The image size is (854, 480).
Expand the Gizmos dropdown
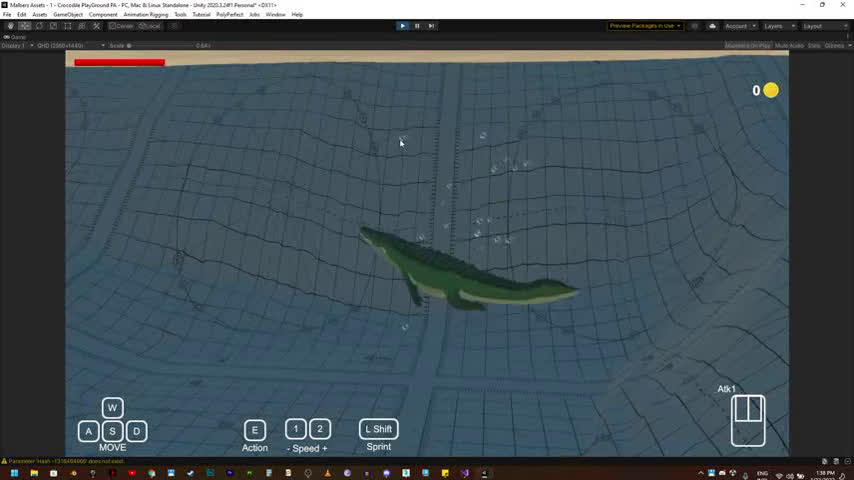835,45
